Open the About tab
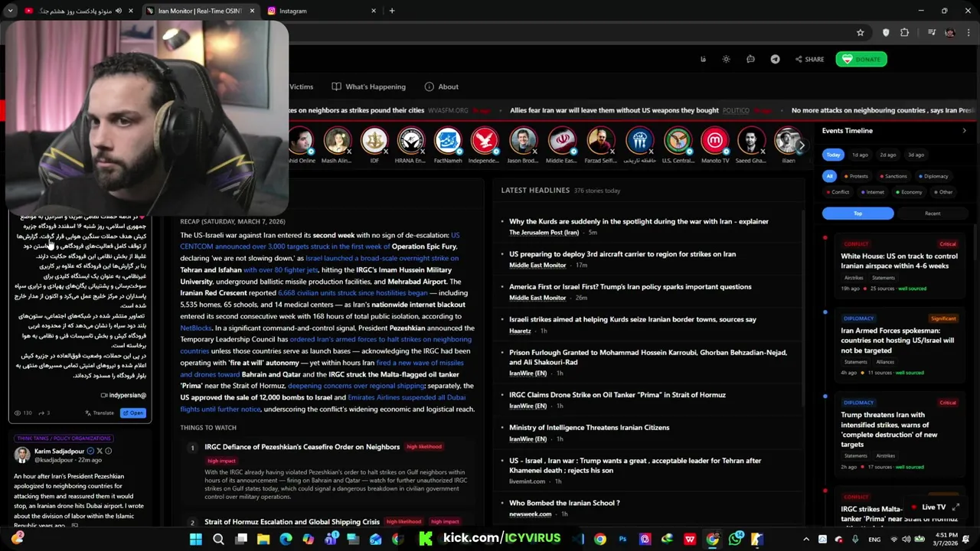 click(442, 86)
